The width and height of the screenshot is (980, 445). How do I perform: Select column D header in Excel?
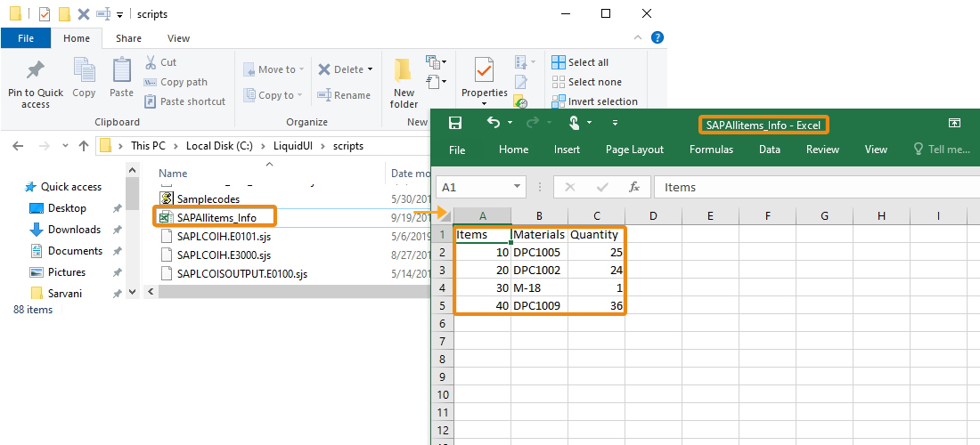click(653, 216)
